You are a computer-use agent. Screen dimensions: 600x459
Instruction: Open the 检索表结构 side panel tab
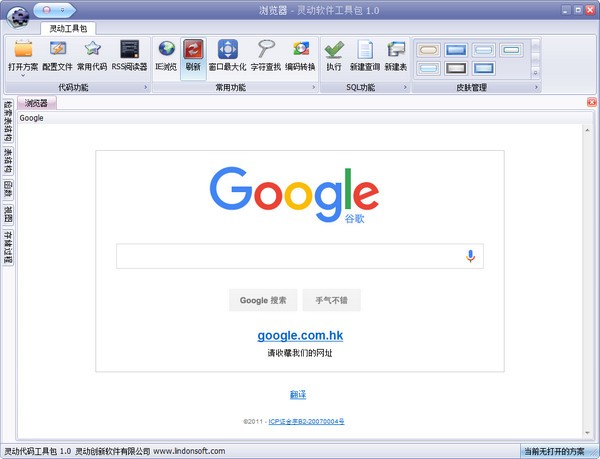coord(8,121)
